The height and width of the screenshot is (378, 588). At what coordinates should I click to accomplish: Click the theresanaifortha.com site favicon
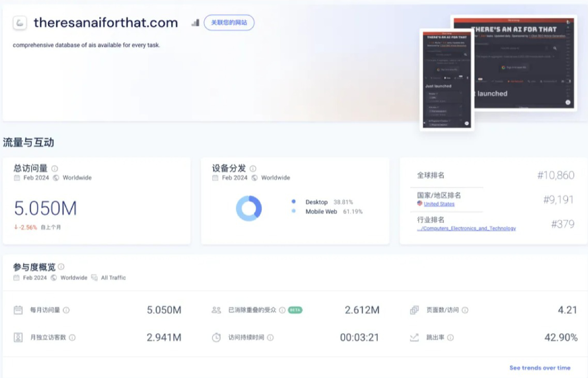pos(20,23)
